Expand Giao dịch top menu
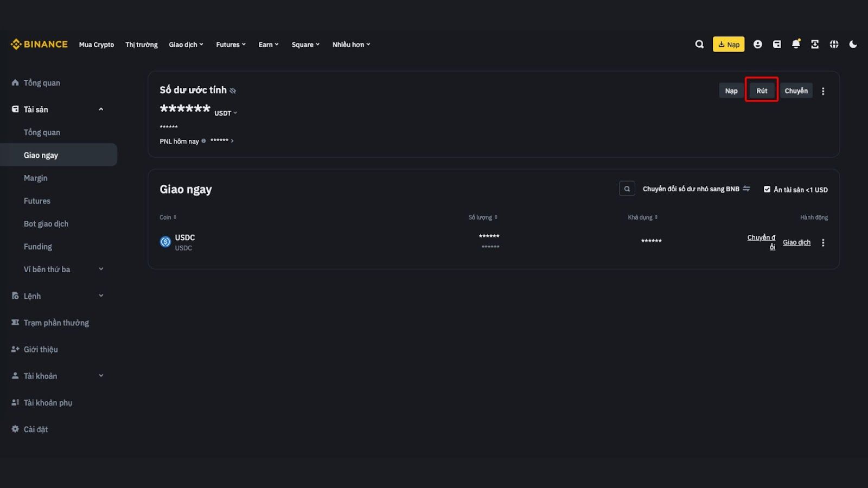This screenshot has width=868, height=488. (186, 44)
